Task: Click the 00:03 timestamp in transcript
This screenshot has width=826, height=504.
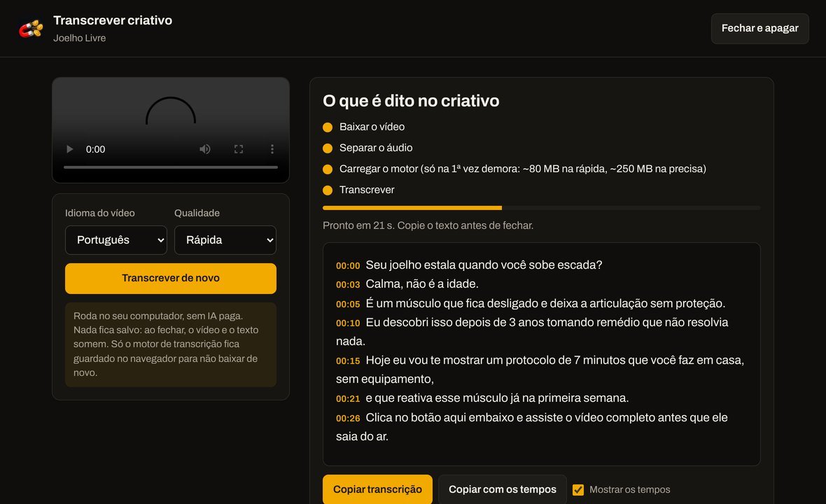Action: (x=348, y=285)
